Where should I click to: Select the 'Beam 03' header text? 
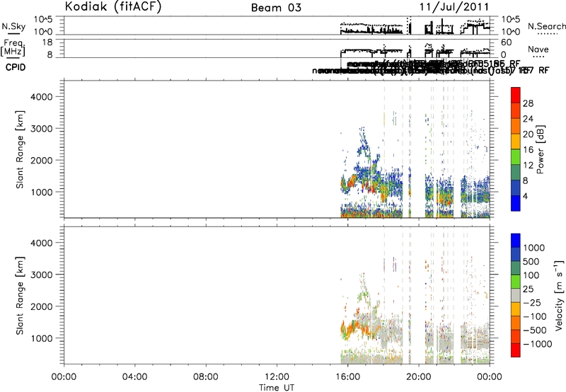276,8
